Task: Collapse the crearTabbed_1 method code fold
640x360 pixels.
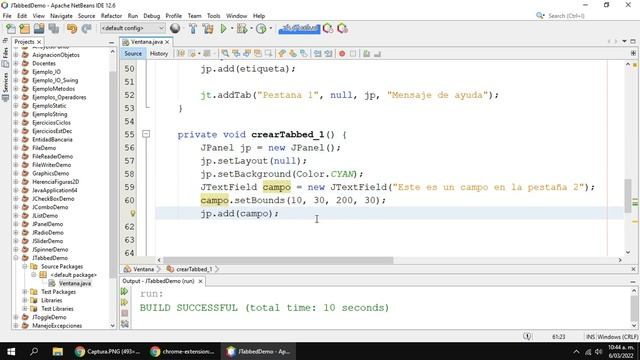Action: pyautogui.click(x=146, y=134)
